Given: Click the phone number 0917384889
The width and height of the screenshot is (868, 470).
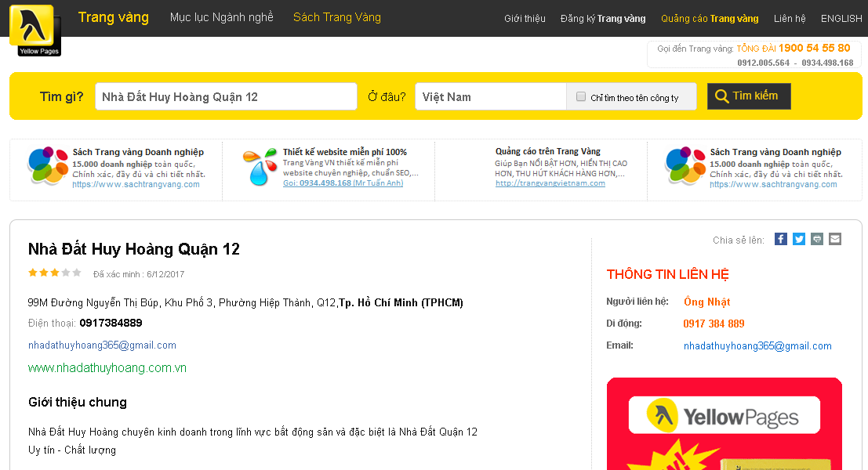Looking at the screenshot, I should 111,323.
